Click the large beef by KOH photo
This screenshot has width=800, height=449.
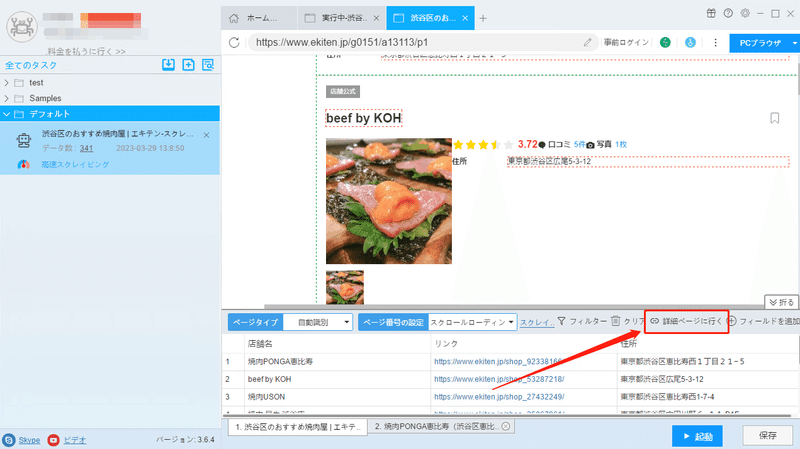[x=389, y=201]
